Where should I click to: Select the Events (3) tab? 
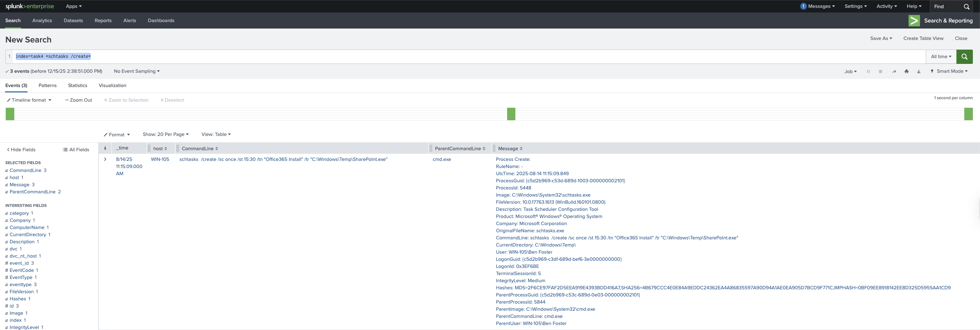click(16, 86)
